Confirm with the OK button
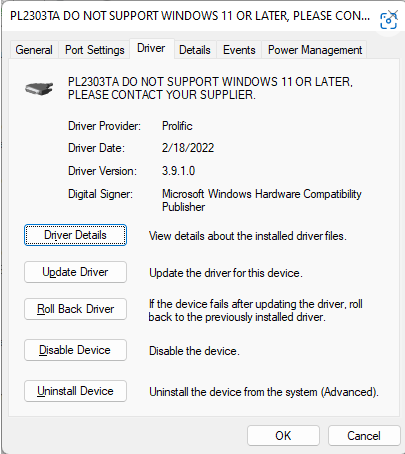 283,436
